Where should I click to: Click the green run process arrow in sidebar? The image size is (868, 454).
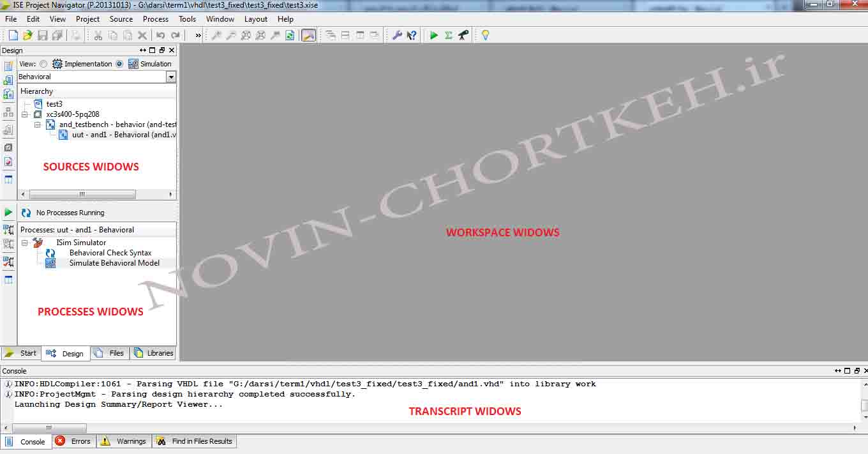coord(8,213)
